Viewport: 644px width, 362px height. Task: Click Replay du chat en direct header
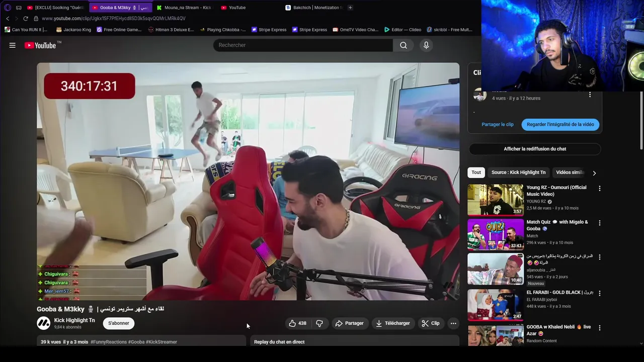(279, 342)
